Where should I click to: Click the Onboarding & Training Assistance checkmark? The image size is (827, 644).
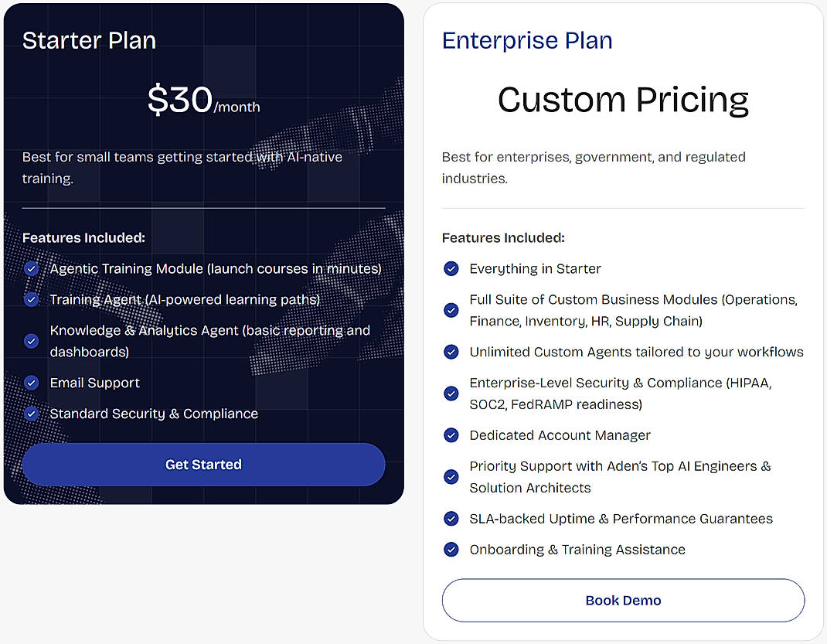click(451, 550)
